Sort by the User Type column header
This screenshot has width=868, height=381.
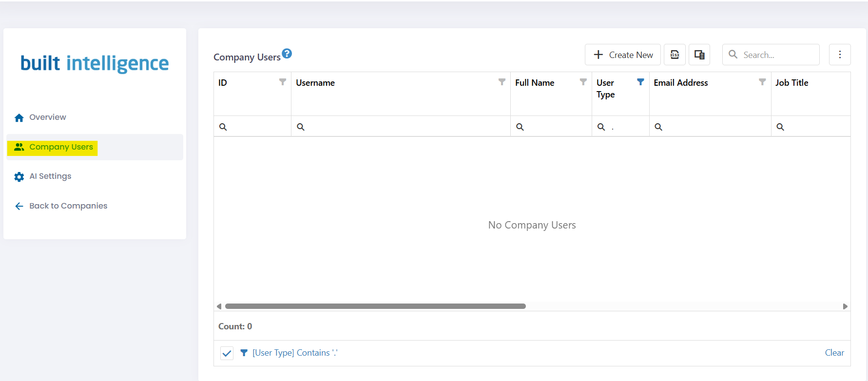click(x=606, y=89)
